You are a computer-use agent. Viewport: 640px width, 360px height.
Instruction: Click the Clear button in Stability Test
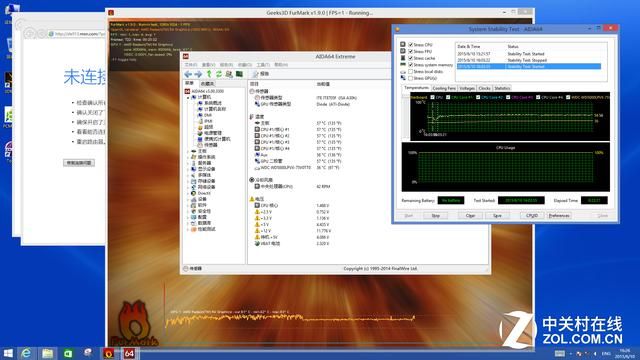[470, 216]
